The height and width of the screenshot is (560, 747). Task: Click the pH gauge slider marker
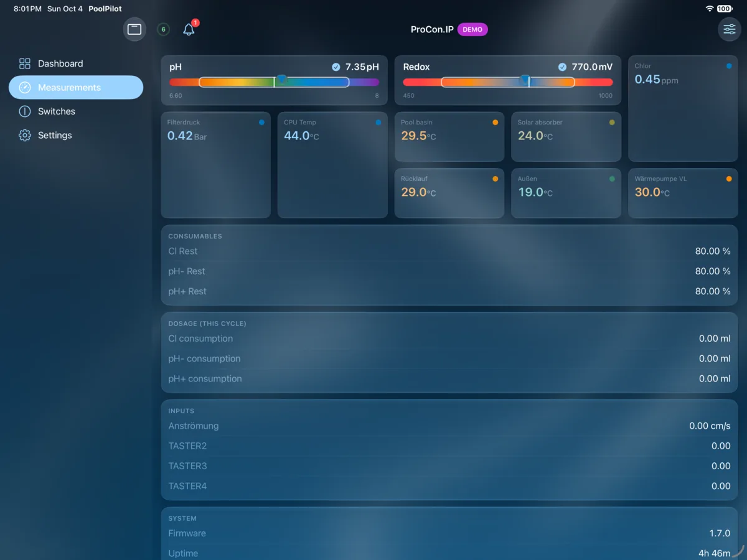coord(282,79)
